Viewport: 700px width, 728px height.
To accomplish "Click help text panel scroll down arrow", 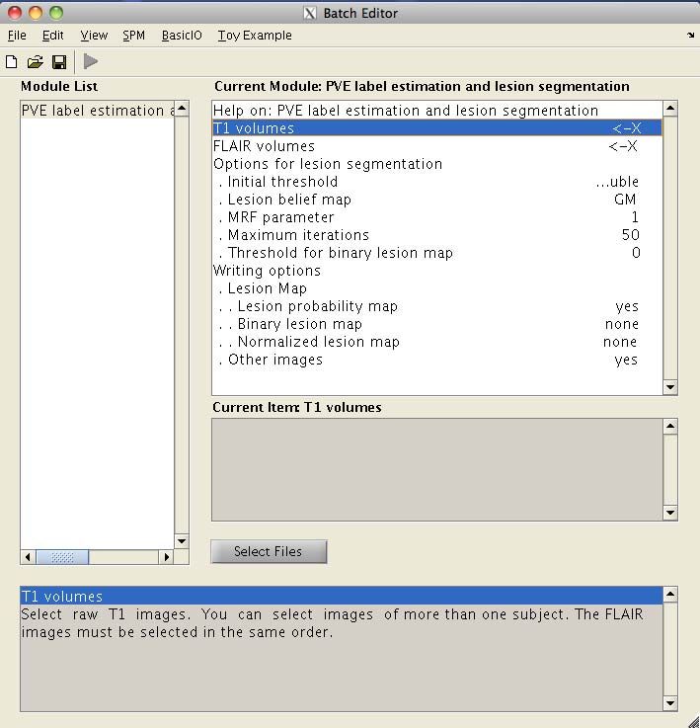I will (670, 703).
